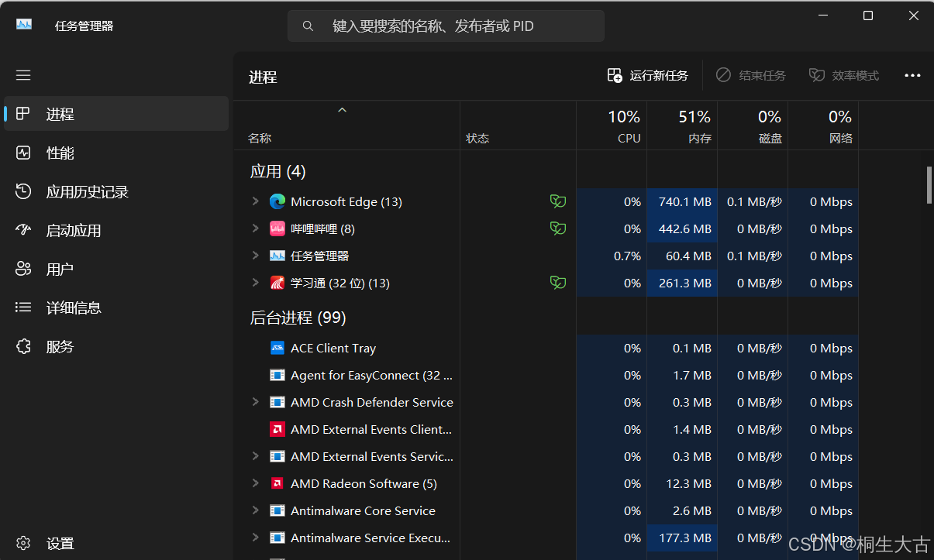Open 设置 at sidebar bottom
The image size is (934, 560).
pyautogui.click(x=116, y=543)
